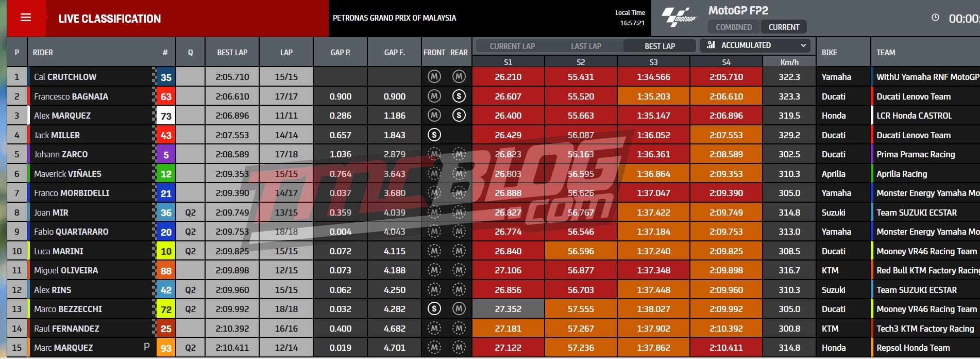980x359 pixels.
Task: Click Local Time 16:57:21 display
Action: [630, 18]
